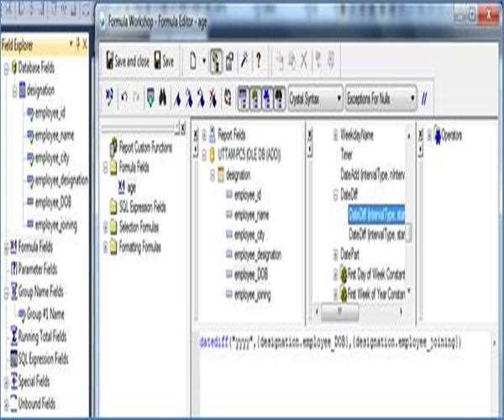This screenshot has width=504, height=420.
Task: Click the Parameter Fields icon in Field Explorer
Action: click(x=12, y=268)
